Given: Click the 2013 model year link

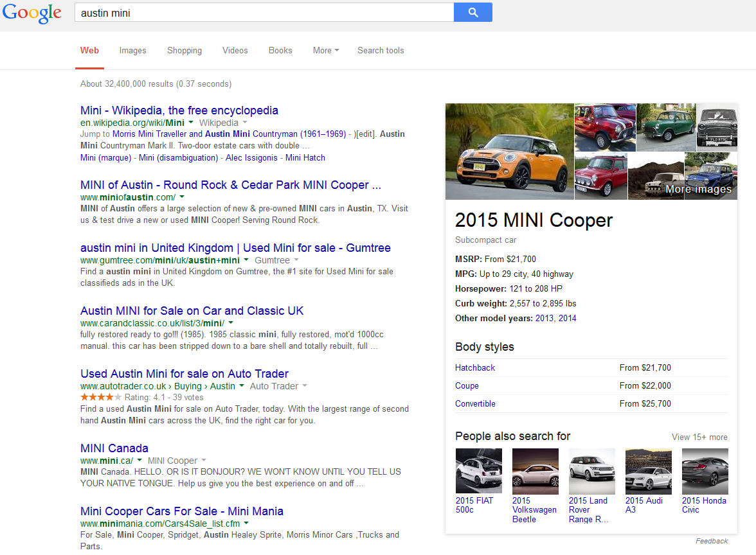Looking at the screenshot, I should pyautogui.click(x=544, y=318).
